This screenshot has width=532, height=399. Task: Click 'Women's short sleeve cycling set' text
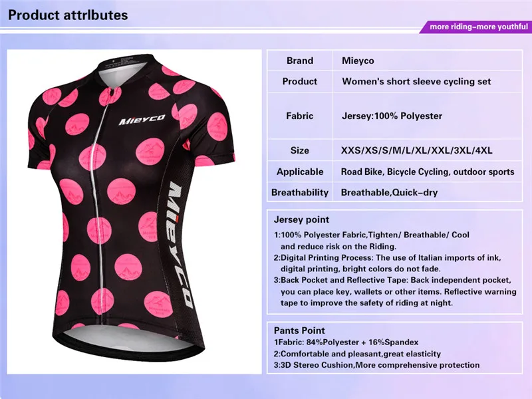[x=417, y=81]
